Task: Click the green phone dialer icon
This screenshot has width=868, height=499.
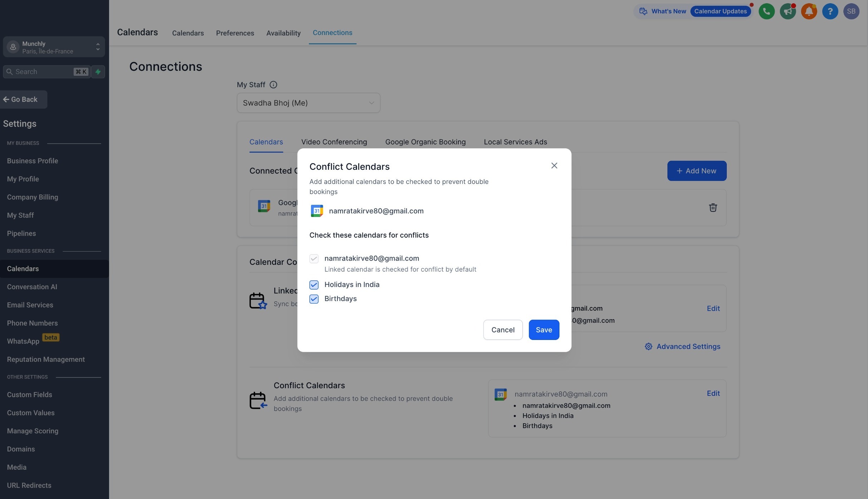Action: coord(766,11)
